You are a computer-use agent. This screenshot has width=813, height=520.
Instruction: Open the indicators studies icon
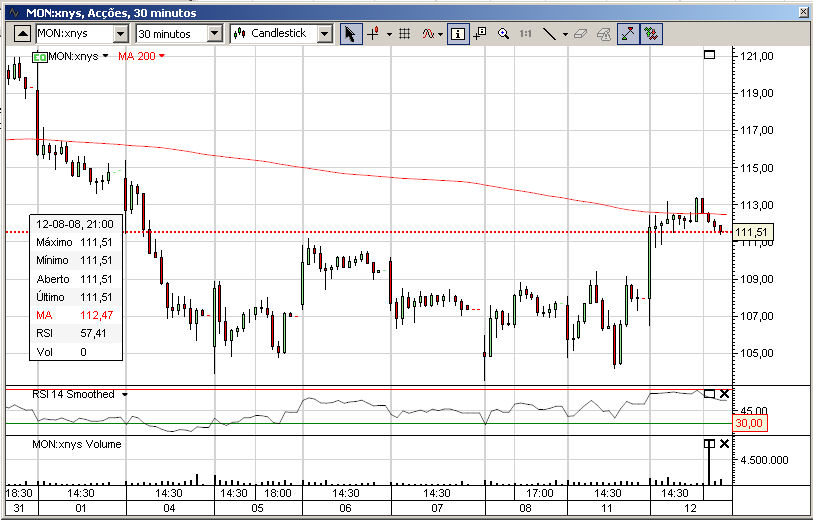point(428,34)
